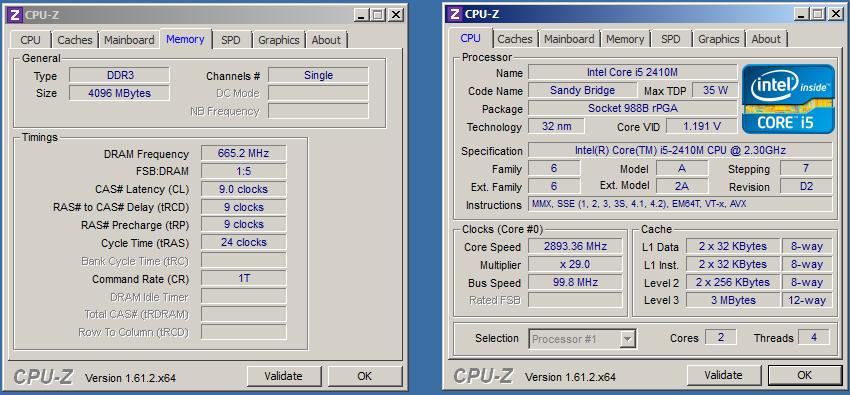
Task: Click Validate in the CPU window
Action: 724,375
